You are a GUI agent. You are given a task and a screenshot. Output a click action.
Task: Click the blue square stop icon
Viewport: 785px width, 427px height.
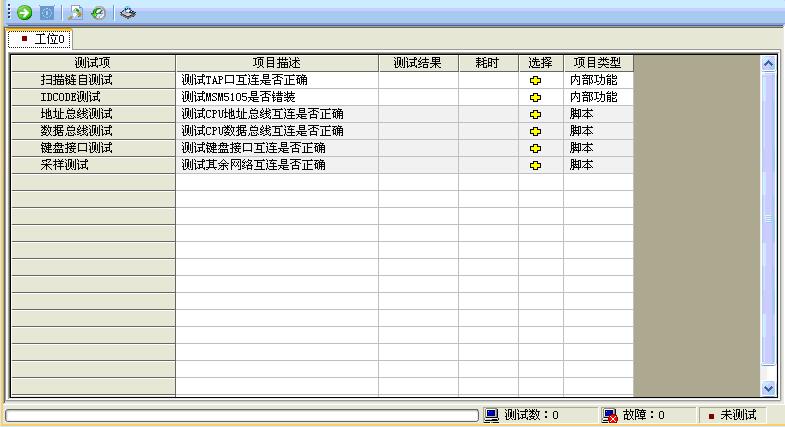coord(47,13)
